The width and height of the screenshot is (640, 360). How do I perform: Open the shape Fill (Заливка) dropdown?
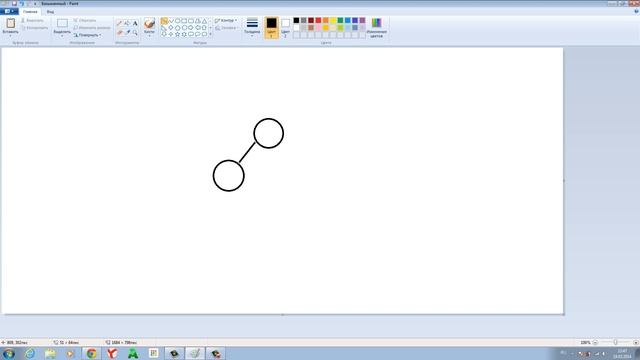click(x=226, y=28)
